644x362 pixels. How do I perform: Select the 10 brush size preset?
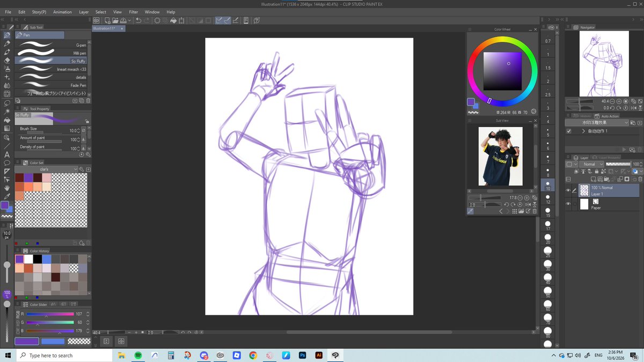click(547, 185)
